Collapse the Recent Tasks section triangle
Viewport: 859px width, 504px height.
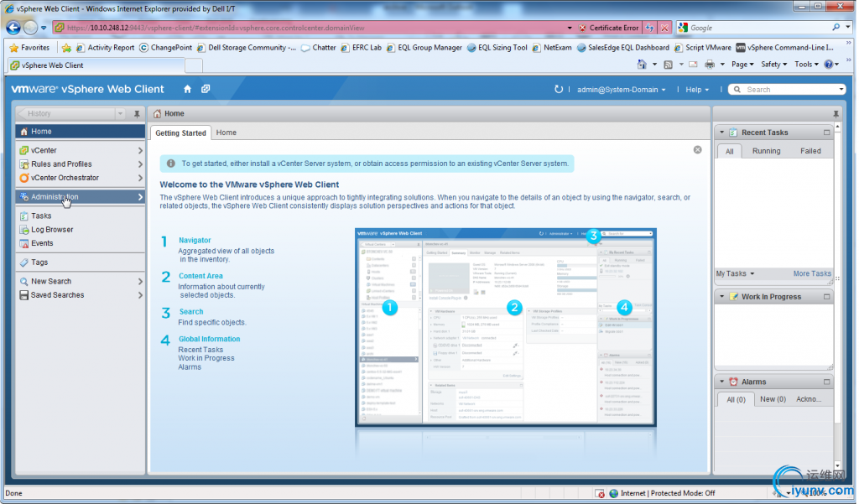click(x=722, y=132)
